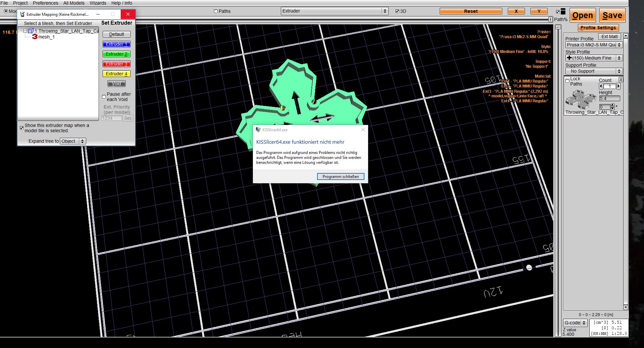
Task: Increase model Count with the right arrow
Action: point(618,86)
